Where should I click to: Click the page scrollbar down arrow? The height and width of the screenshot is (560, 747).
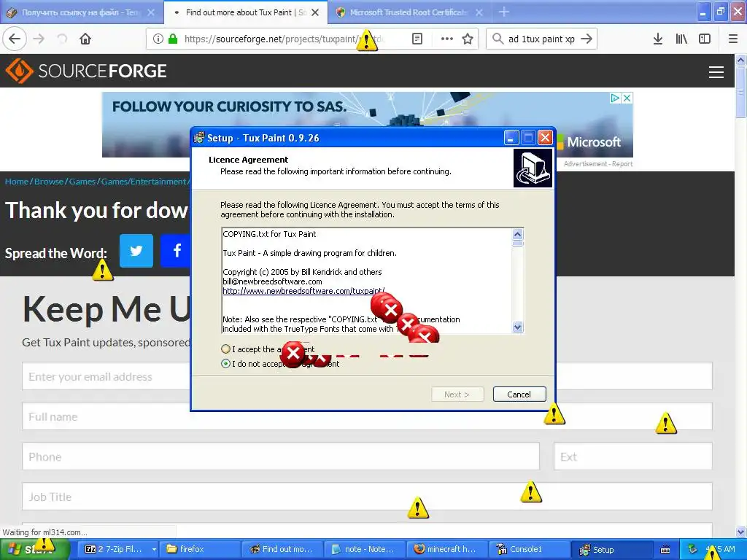(x=741, y=532)
